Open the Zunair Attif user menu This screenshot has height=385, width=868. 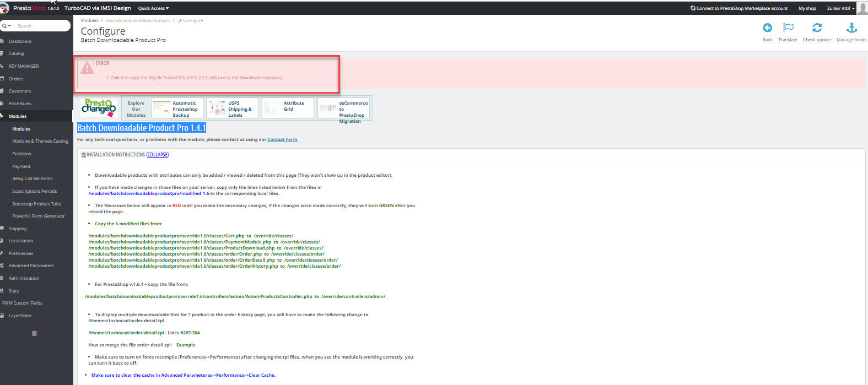[x=841, y=8]
